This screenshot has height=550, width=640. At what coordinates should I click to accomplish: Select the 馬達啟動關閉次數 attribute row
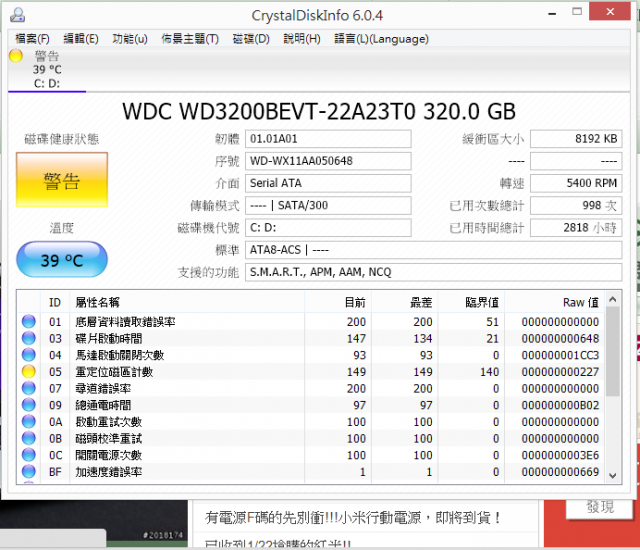click(x=311, y=355)
